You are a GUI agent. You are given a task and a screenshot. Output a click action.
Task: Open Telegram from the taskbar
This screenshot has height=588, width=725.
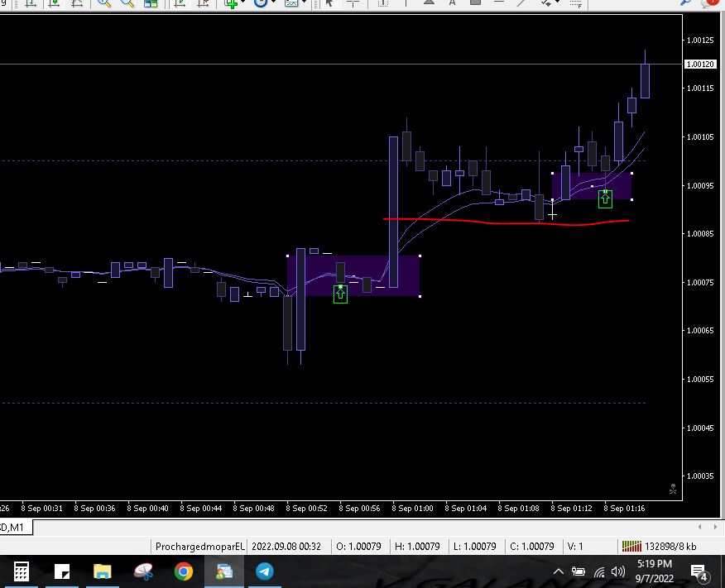265,571
